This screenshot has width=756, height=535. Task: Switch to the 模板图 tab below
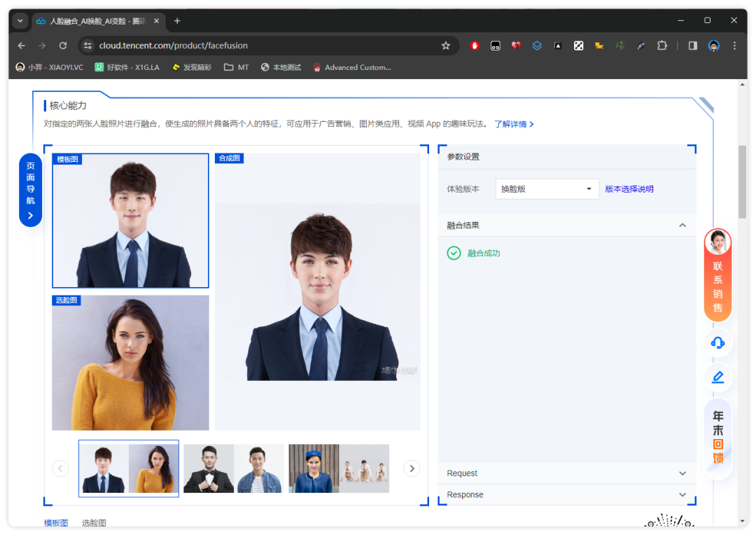pyautogui.click(x=56, y=522)
